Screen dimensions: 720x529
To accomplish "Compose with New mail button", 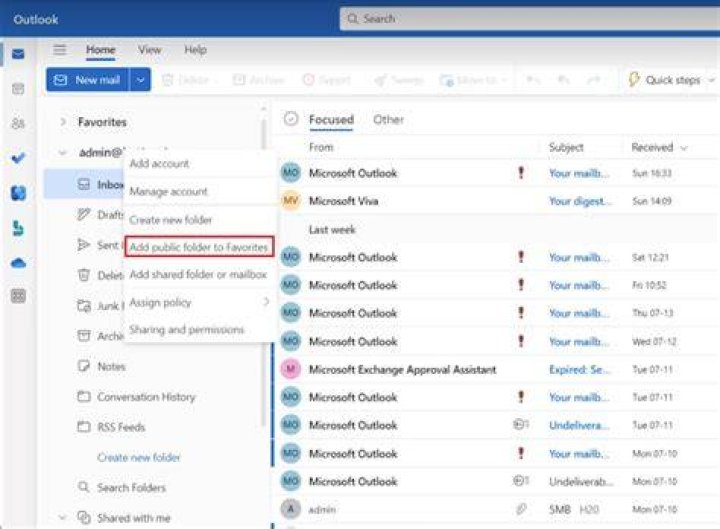I will pos(88,80).
